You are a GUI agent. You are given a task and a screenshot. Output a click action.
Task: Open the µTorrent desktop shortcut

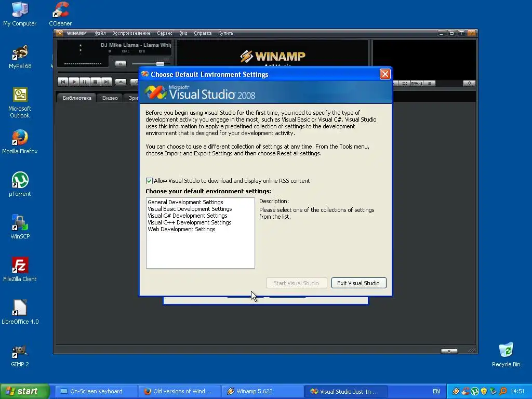[20, 184]
